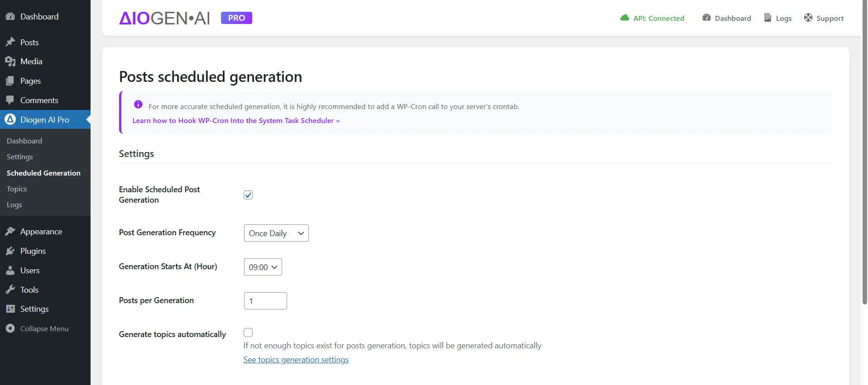The height and width of the screenshot is (385, 868).
Task: Click the Posts scheduled generation heading
Action: tap(211, 77)
